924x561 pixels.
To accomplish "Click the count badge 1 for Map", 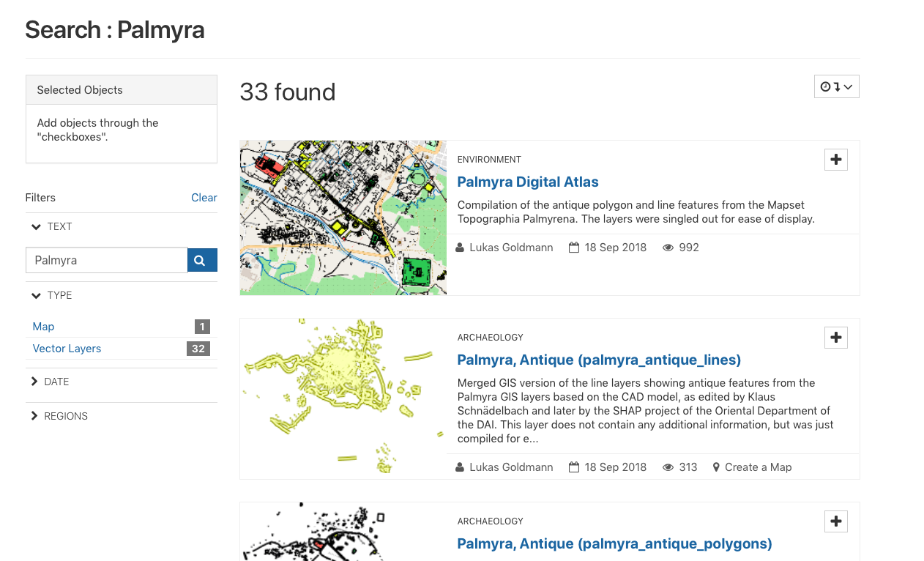I will (202, 327).
